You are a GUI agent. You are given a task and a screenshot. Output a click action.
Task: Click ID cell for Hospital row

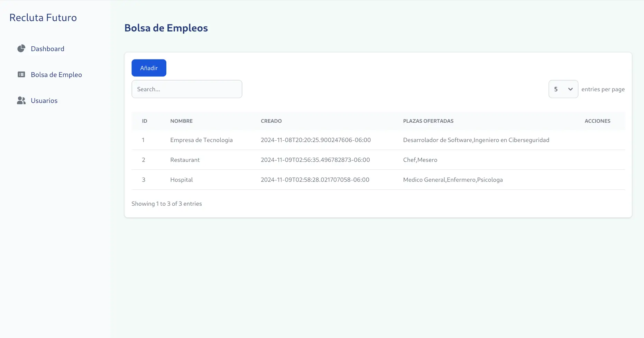click(144, 180)
